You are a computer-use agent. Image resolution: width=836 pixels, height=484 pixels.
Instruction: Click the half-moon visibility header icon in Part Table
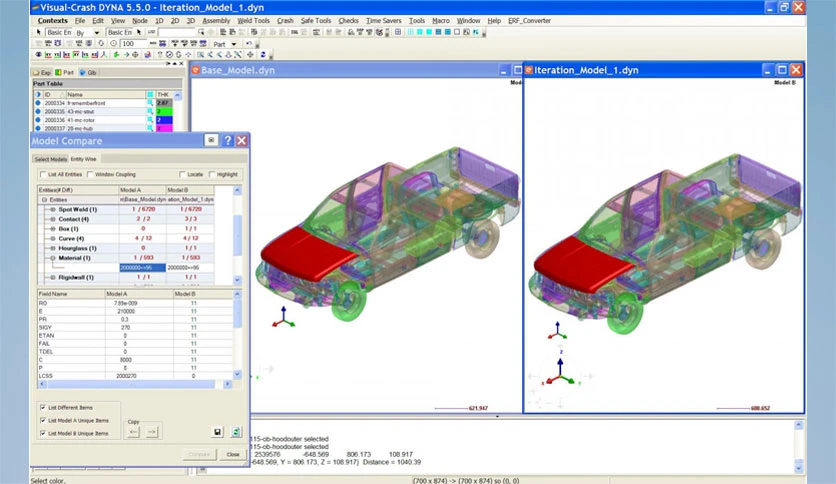[38, 94]
